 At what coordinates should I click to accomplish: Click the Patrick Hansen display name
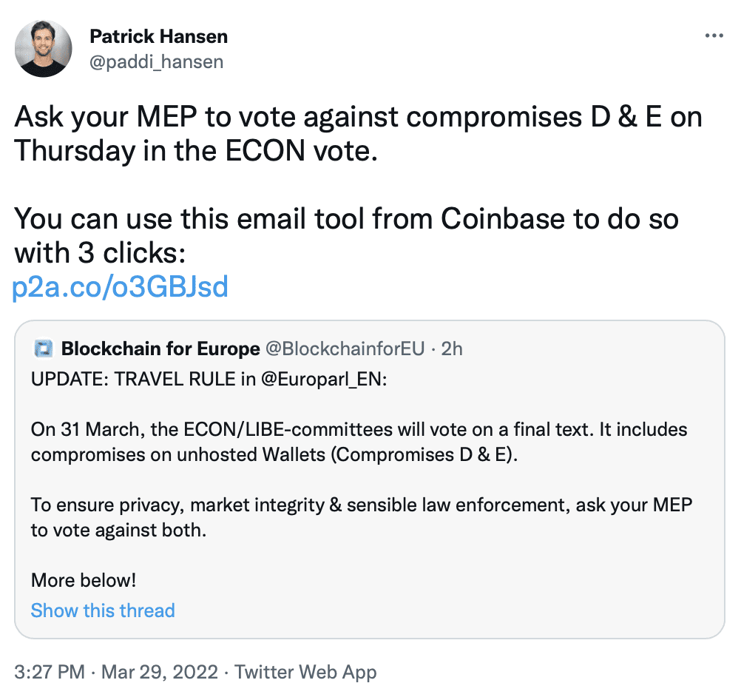[159, 36]
